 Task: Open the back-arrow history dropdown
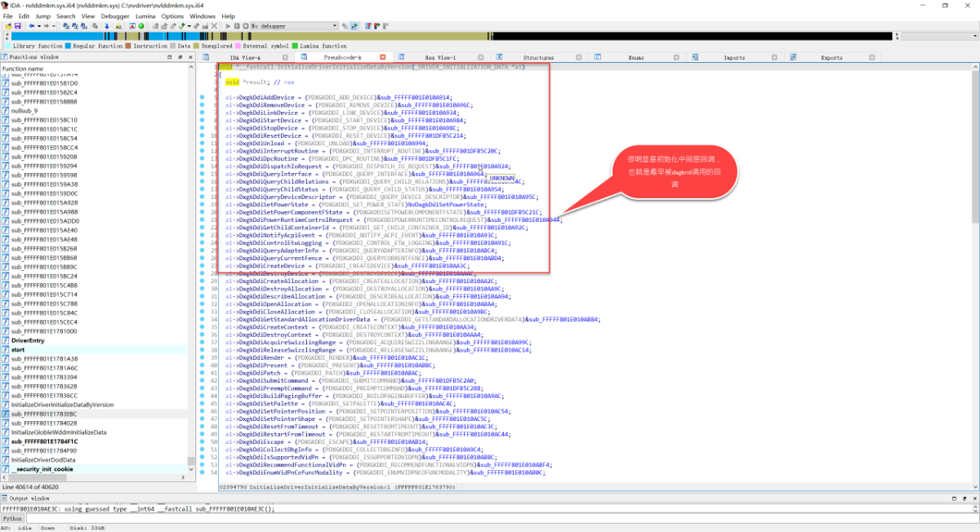pyautogui.click(x=39, y=25)
